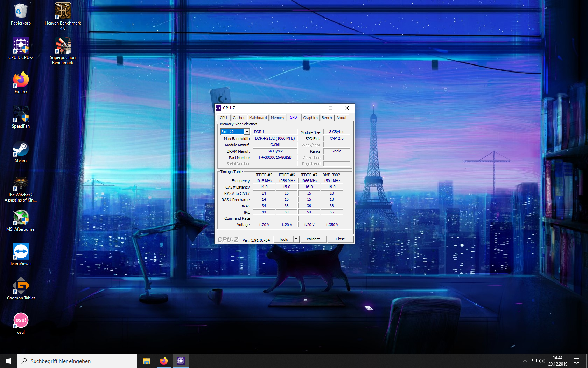
Task: Expand the Tools dropdown arrow
Action: 296,239
